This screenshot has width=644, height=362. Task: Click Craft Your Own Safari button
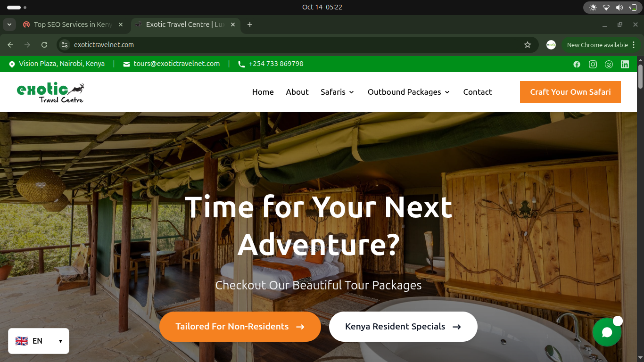point(570,92)
